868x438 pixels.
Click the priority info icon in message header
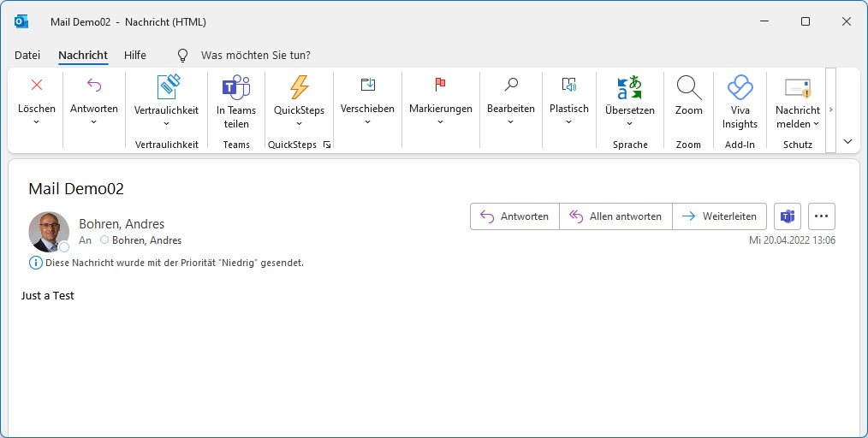[35, 263]
